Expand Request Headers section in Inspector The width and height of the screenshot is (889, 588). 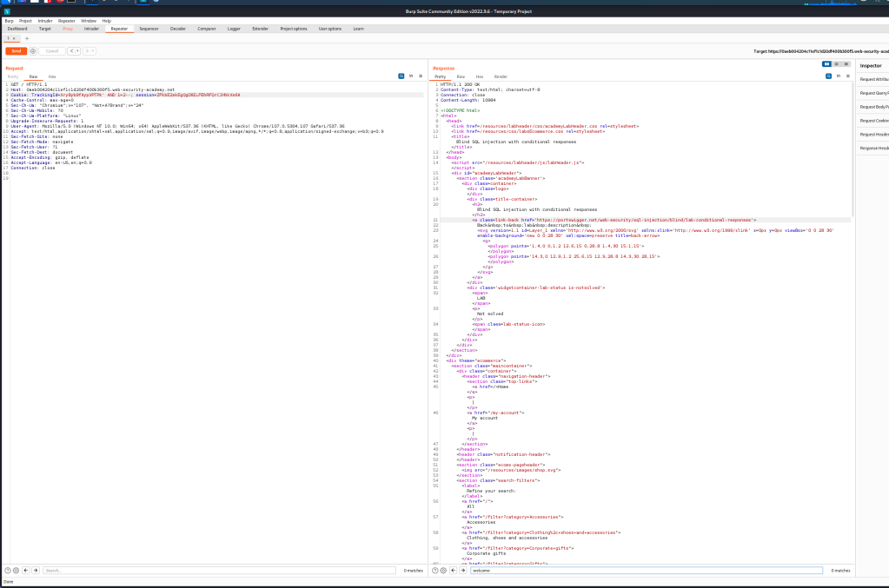click(873, 134)
